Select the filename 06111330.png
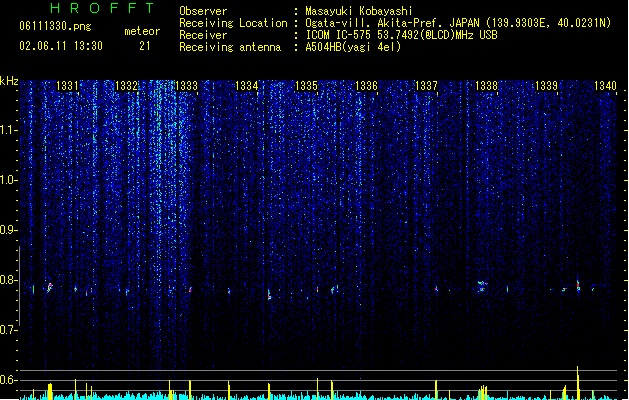 click(55, 27)
